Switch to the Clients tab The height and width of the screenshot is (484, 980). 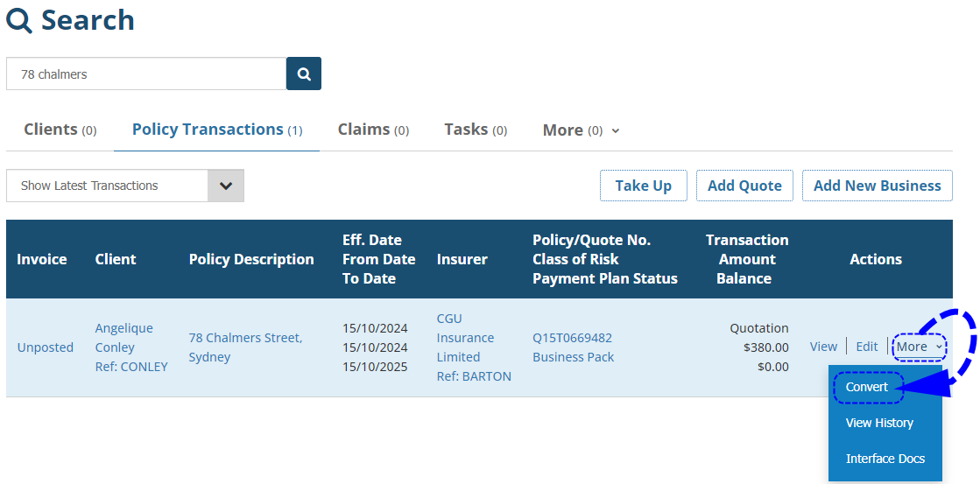point(60,130)
